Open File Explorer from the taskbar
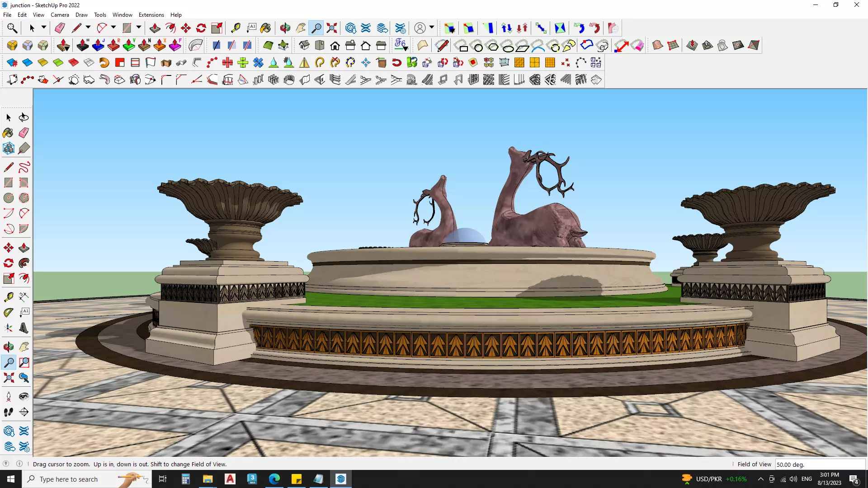The height and width of the screenshot is (488, 868). point(208,479)
